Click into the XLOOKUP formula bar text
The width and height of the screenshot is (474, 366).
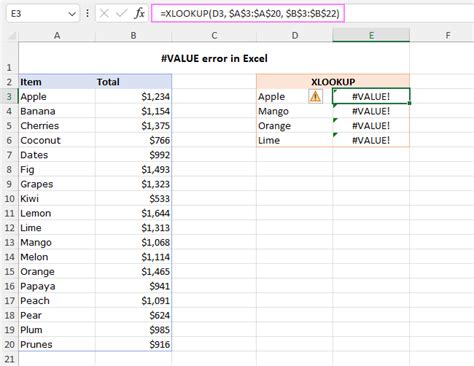[248, 14]
